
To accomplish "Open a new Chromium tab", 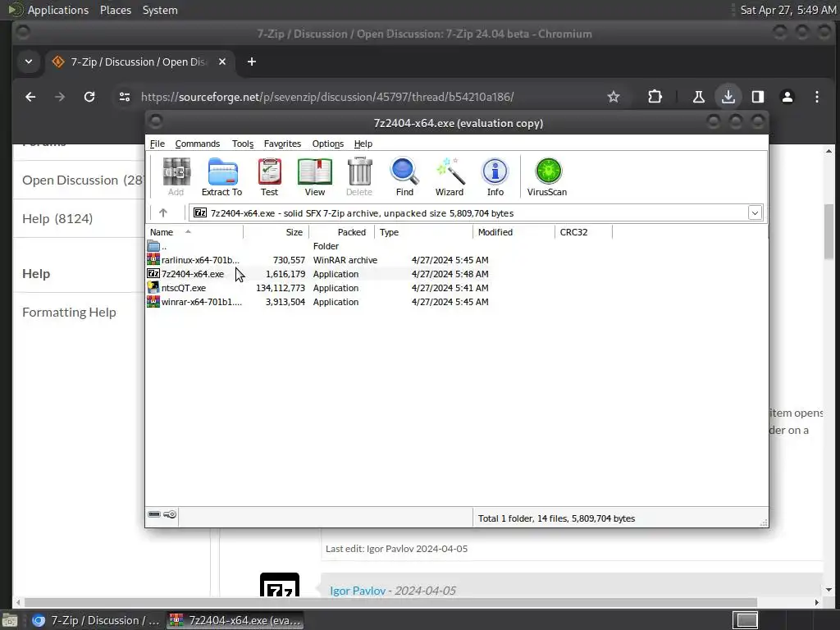I will tap(251, 62).
